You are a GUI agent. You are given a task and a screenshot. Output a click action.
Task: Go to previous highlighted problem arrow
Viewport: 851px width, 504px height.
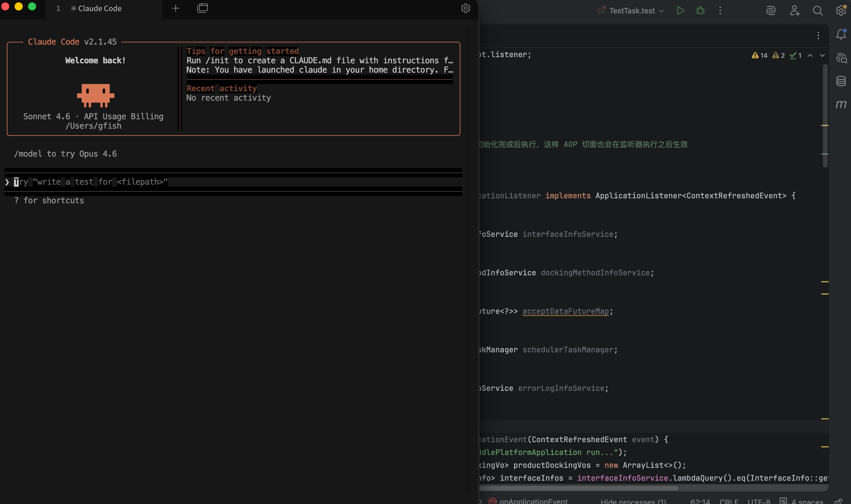(810, 55)
